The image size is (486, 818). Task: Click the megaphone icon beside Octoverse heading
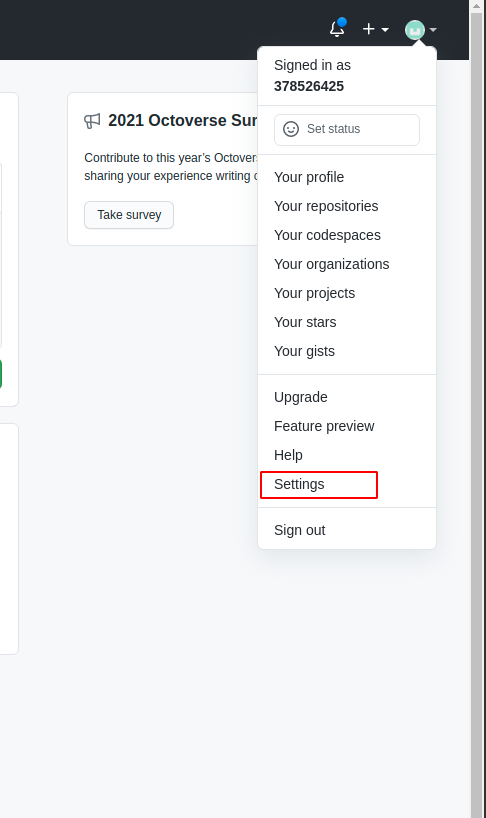pyautogui.click(x=92, y=121)
